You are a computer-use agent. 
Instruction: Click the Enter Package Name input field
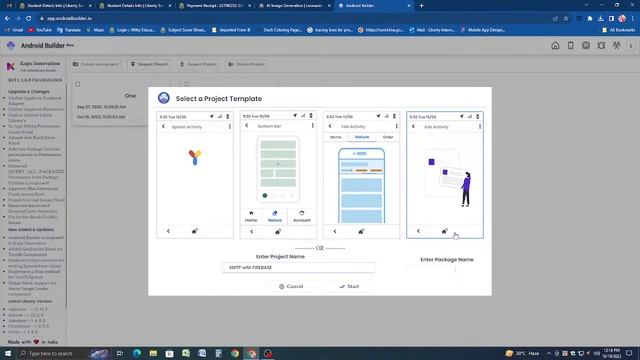pos(431,270)
